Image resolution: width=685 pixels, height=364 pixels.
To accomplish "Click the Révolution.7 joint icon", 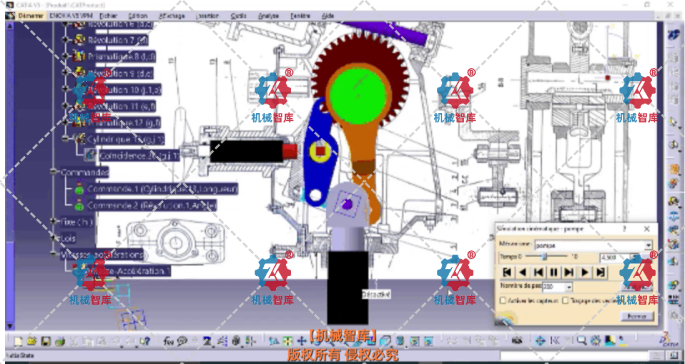I will click(x=80, y=40).
